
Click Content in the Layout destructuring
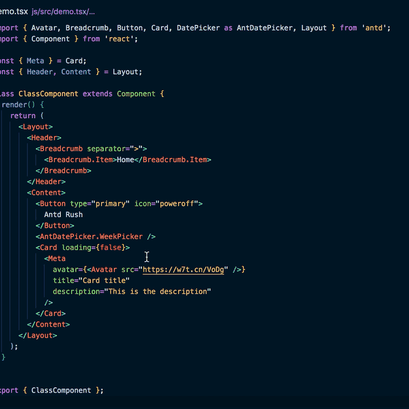[x=76, y=72]
